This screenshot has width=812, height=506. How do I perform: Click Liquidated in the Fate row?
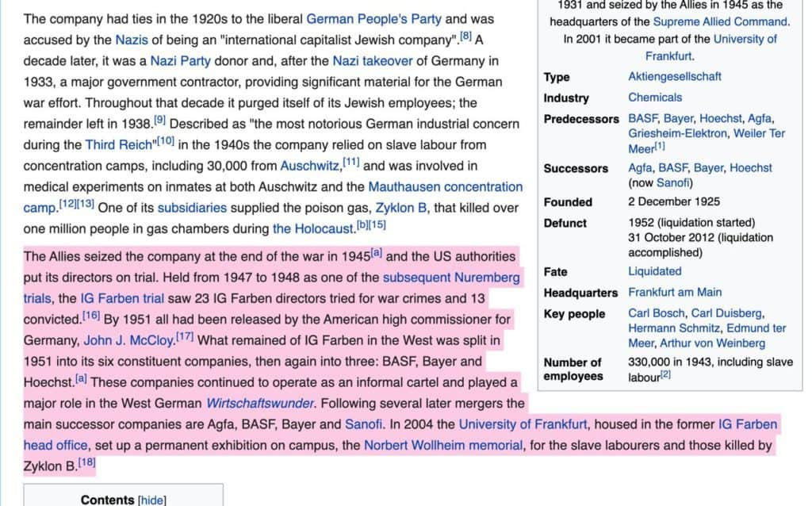pyautogui.click(x=654, y=271)
